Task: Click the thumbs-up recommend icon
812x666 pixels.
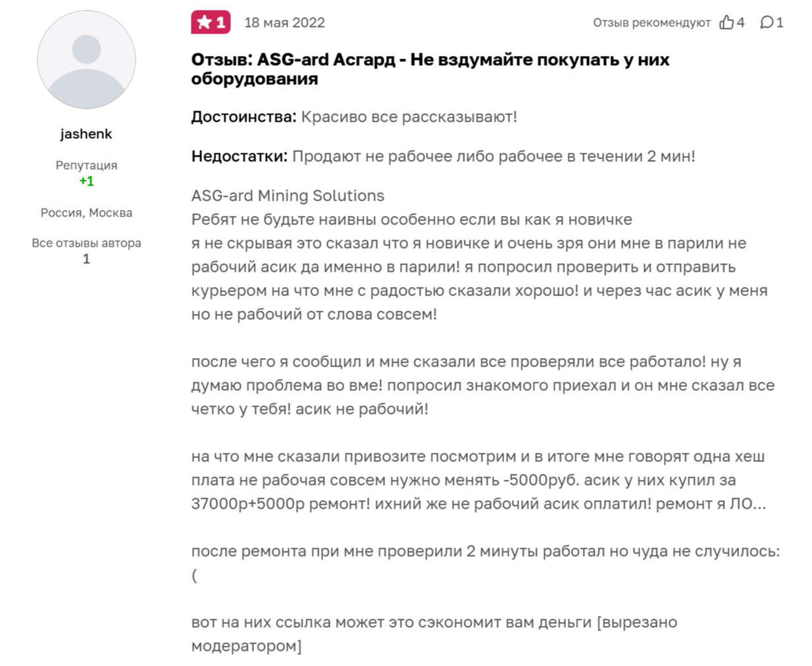Action: (x=726, y=22)
